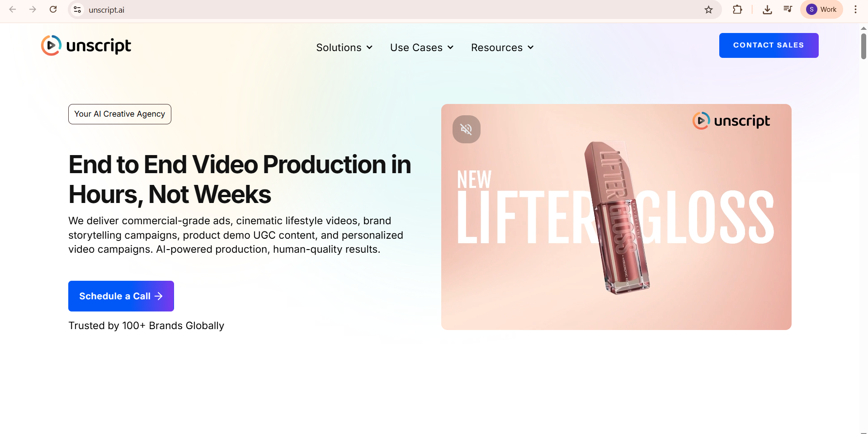Screen dimensions: 868x434
Task: Expand the Solutions dropdown menu
Action: coord(344,47)
